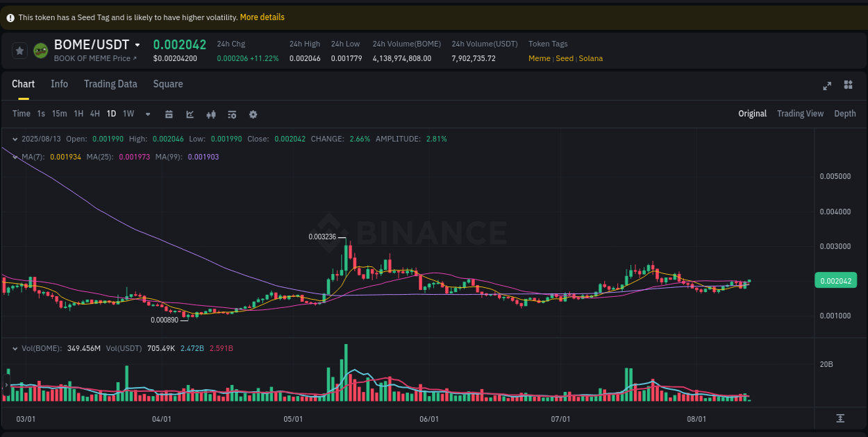This screenshot has width=868, height=437.
Task: Open the technical indicators panel
Action: [x=232, y=114]
